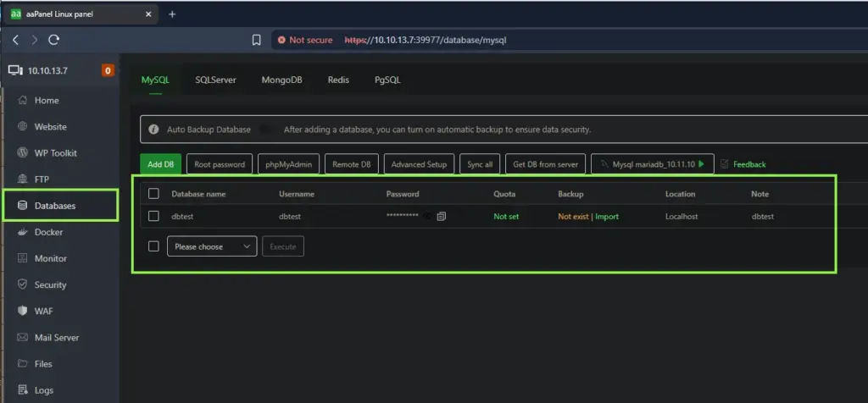Image resolution: width=868 pixels, height=403 pixels.
Task: Click the bookmark icon in address bar
Action: [256, 40]
